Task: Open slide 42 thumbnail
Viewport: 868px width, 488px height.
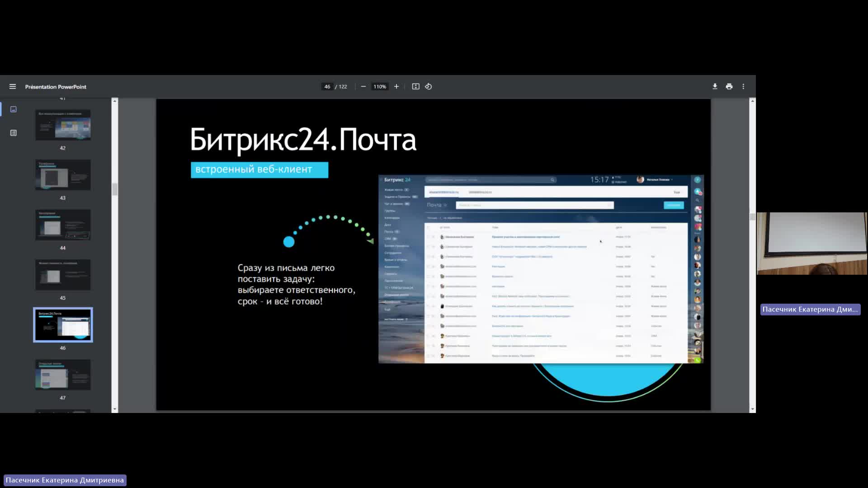Action: [63, 125]
